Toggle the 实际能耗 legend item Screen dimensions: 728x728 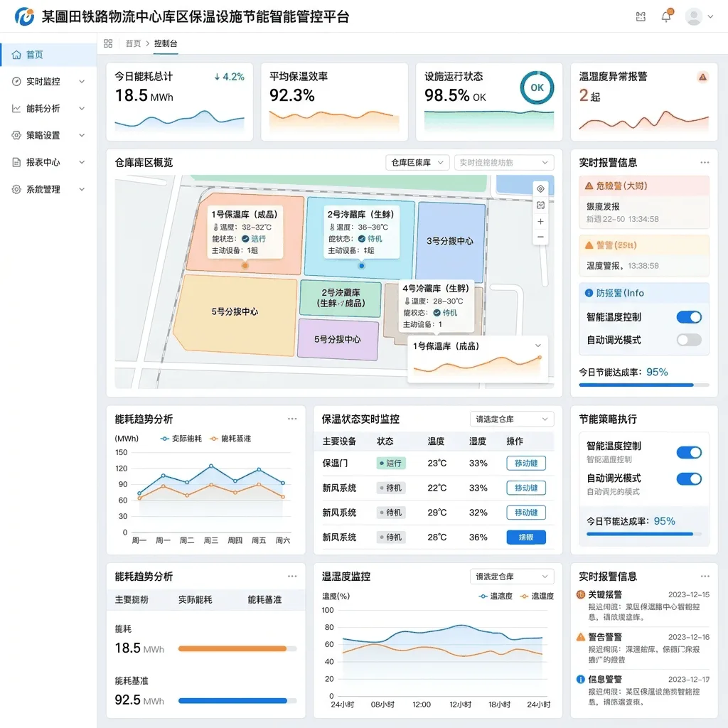[x=181, y=439]
